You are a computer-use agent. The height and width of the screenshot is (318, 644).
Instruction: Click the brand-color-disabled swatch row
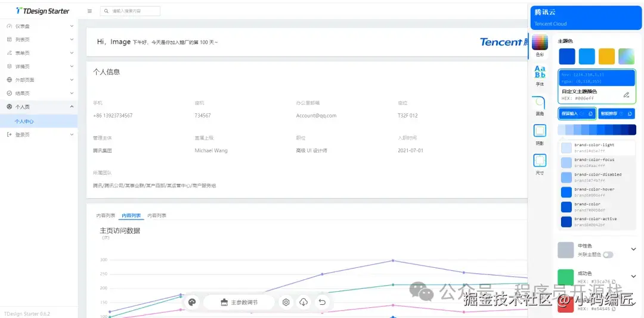click(597, 177)
